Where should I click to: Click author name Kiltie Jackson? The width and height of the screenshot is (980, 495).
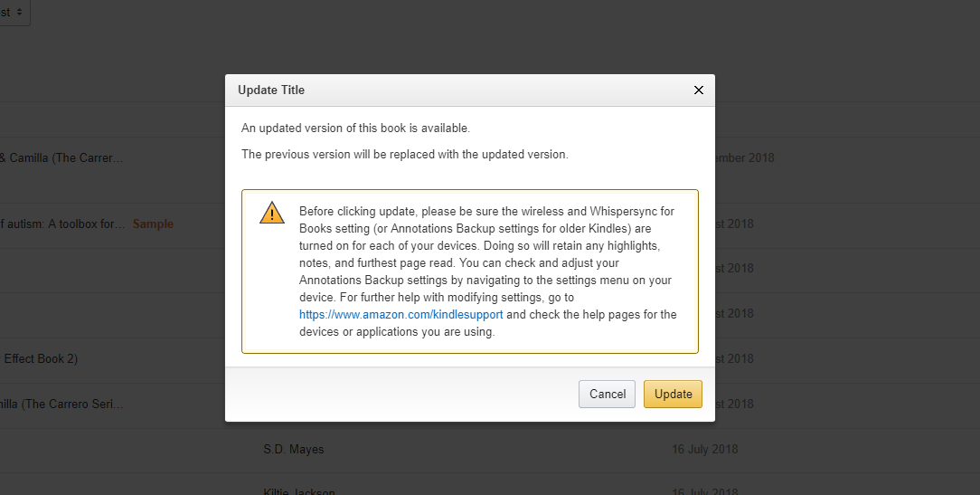point(298,491)
